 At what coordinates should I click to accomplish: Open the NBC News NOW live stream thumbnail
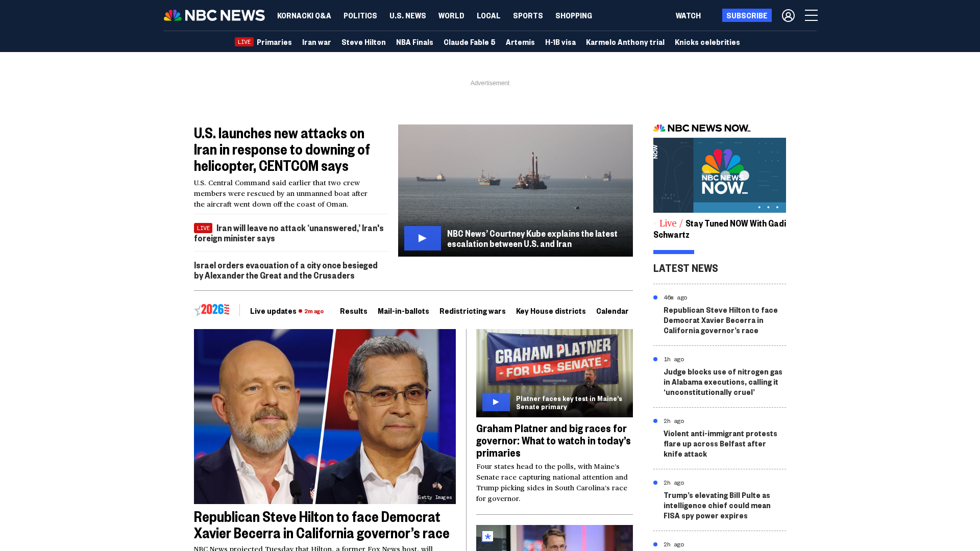click(x=720, y=175)
